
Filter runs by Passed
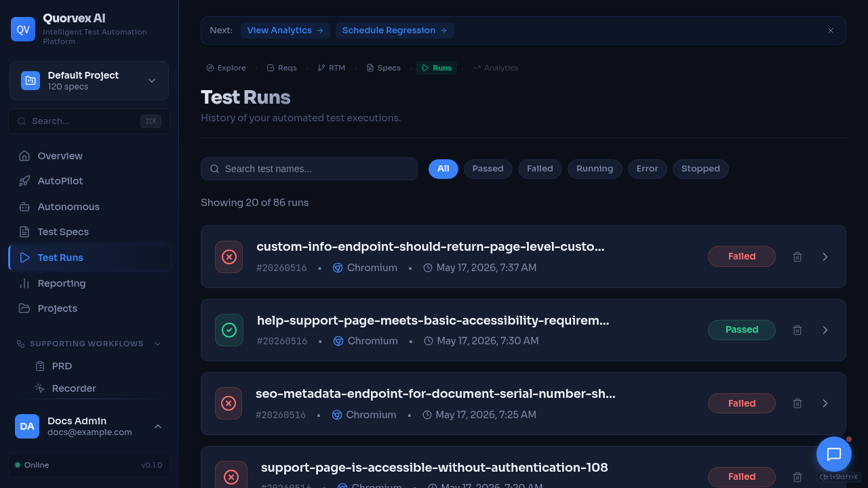coord(488,169)
